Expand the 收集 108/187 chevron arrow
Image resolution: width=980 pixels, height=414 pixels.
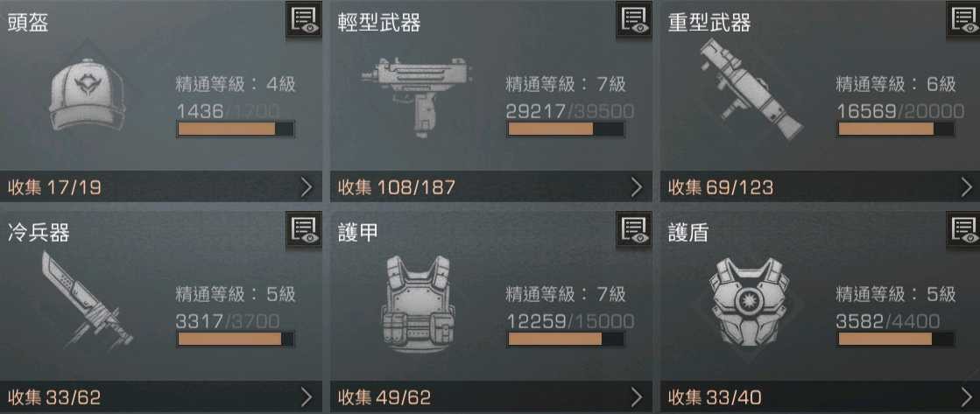[x=636, y=186]
